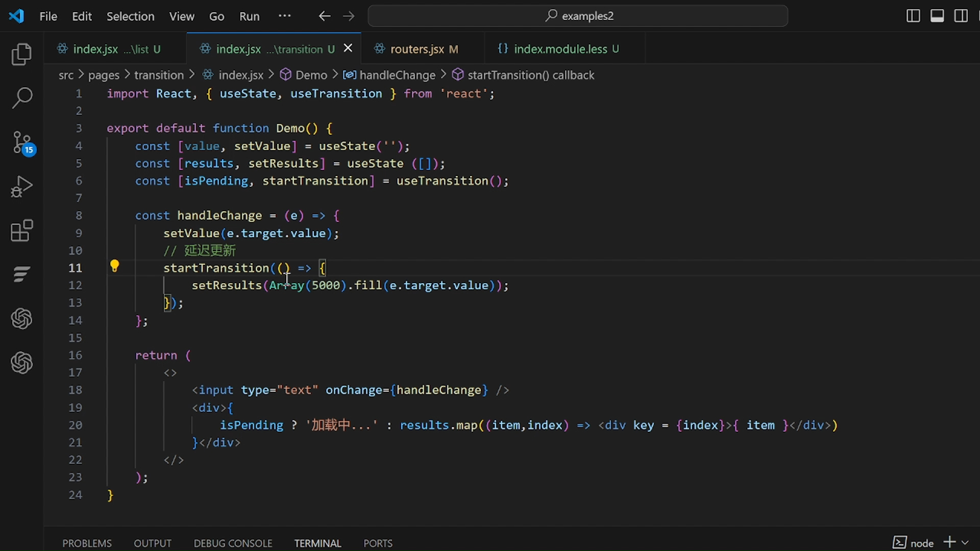Close the active index.jsx transition tab

click(x=348, y=48)
